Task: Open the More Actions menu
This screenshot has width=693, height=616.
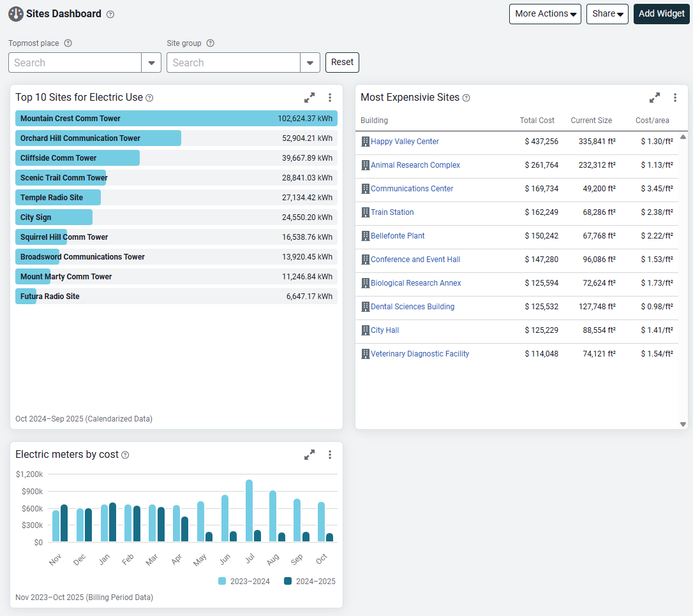Action: (545, 14)
